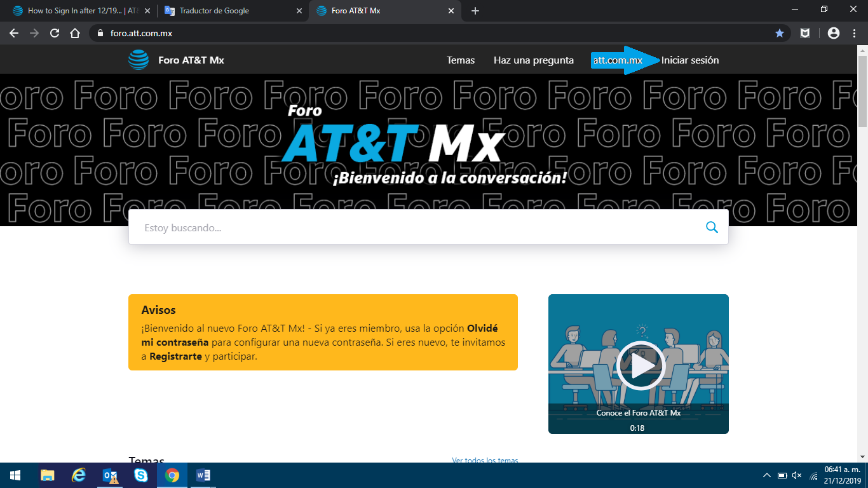Open Chrome three-dot menu

[853, 33]
